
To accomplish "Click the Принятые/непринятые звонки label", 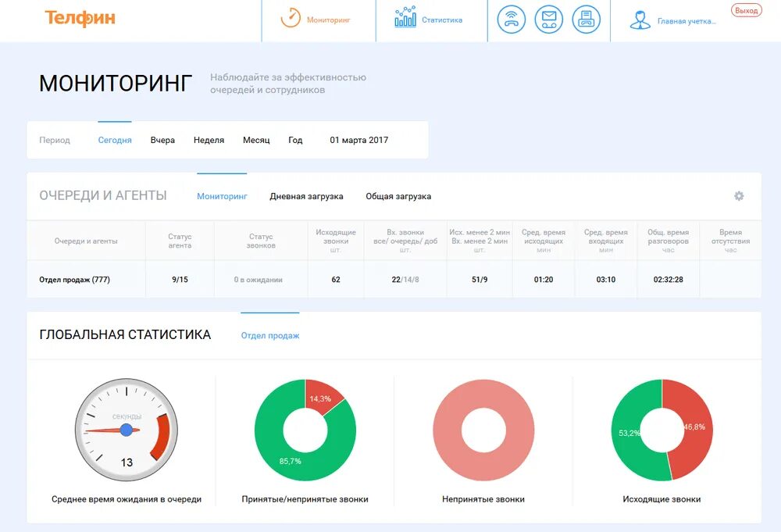I will 305,499.
